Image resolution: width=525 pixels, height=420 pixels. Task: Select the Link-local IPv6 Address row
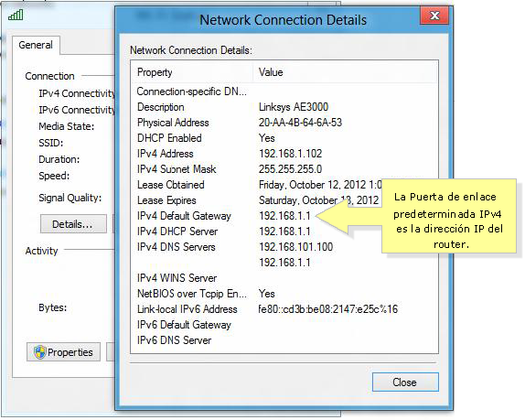284,309
